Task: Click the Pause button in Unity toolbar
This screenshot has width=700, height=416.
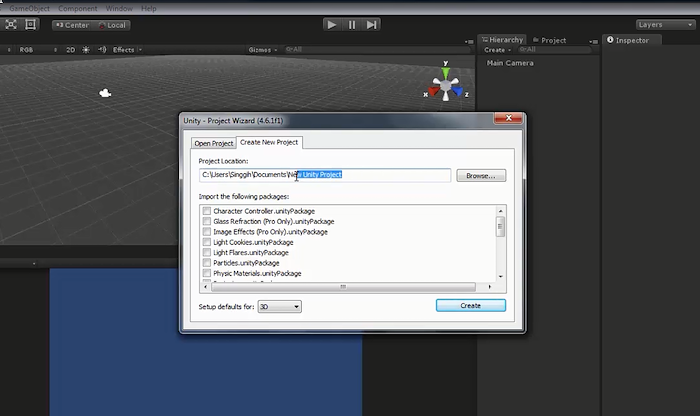Action: (352, 25)
